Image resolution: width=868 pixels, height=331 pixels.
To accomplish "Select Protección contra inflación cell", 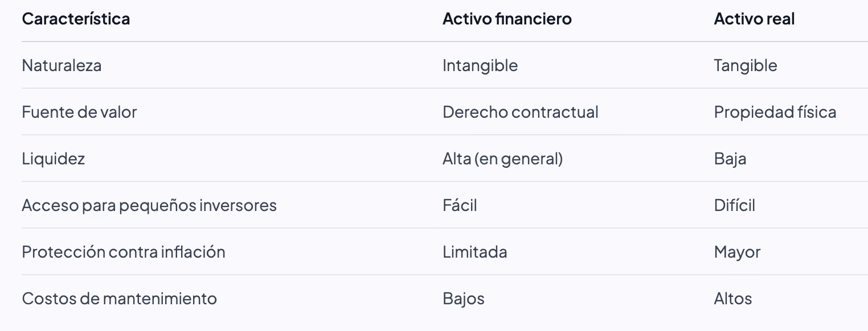I will (124, 252).
